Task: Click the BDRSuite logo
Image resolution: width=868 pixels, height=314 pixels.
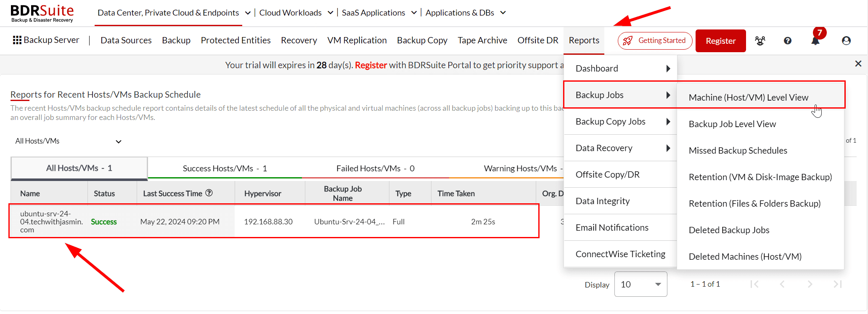Action: point(42,13)
